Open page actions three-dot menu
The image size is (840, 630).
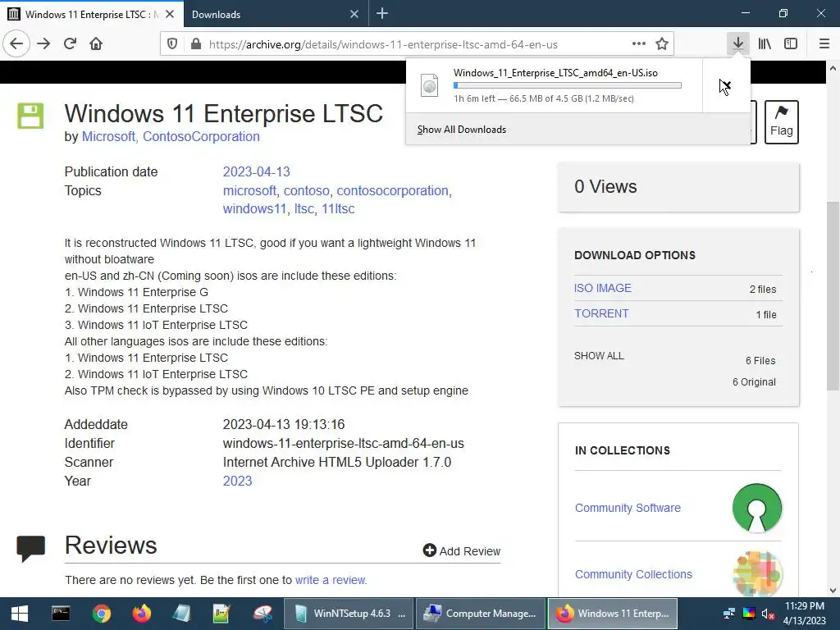tap(638, 44)
